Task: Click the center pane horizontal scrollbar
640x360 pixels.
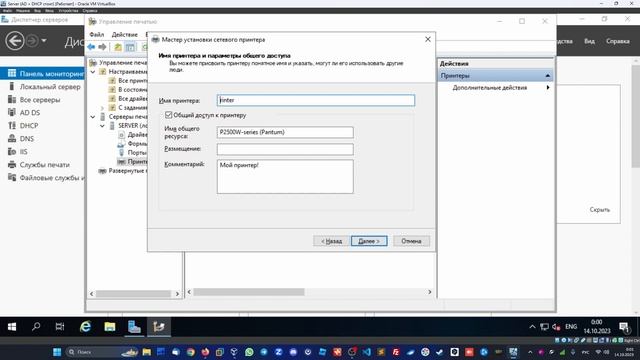Action: [x=249, y=292]
